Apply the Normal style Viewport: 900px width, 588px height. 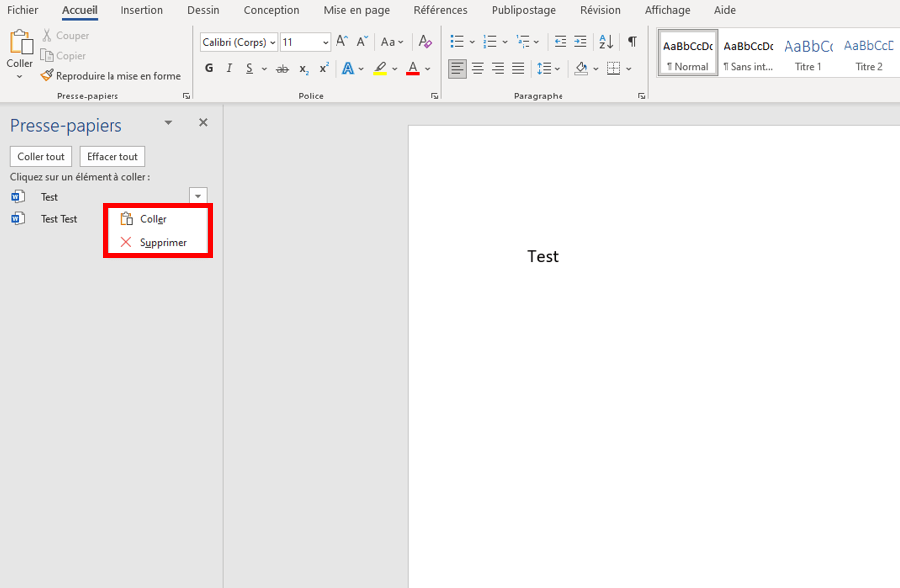coord(688,54)
